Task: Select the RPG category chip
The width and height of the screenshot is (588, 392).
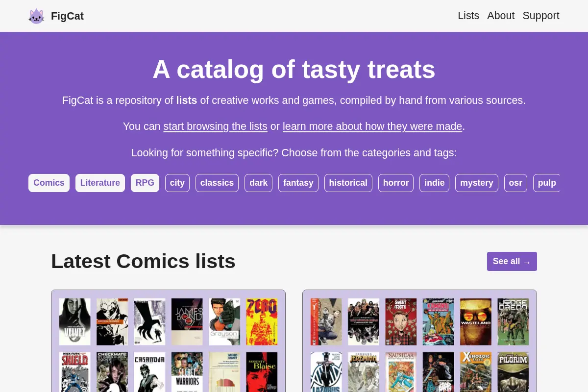Action: [x=145, y=183]
